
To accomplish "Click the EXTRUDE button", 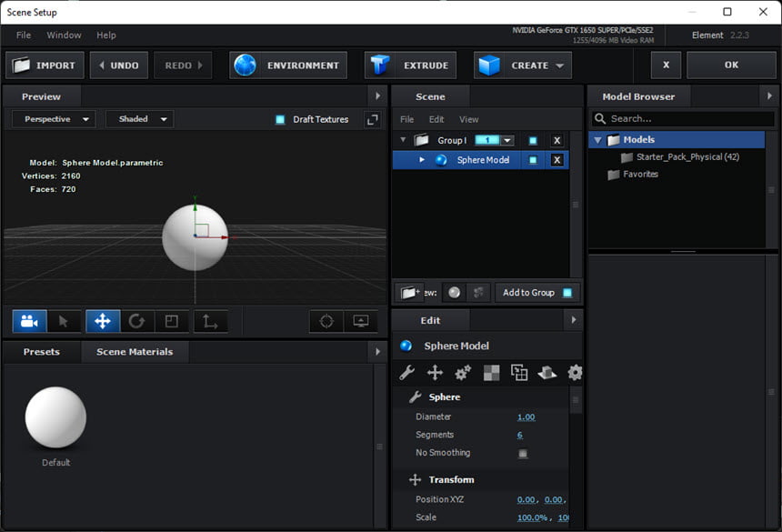I will [x=410, y=65].
